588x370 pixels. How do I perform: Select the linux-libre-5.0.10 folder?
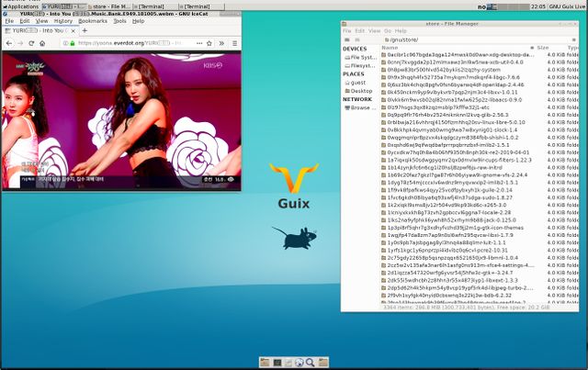(480, 122)
